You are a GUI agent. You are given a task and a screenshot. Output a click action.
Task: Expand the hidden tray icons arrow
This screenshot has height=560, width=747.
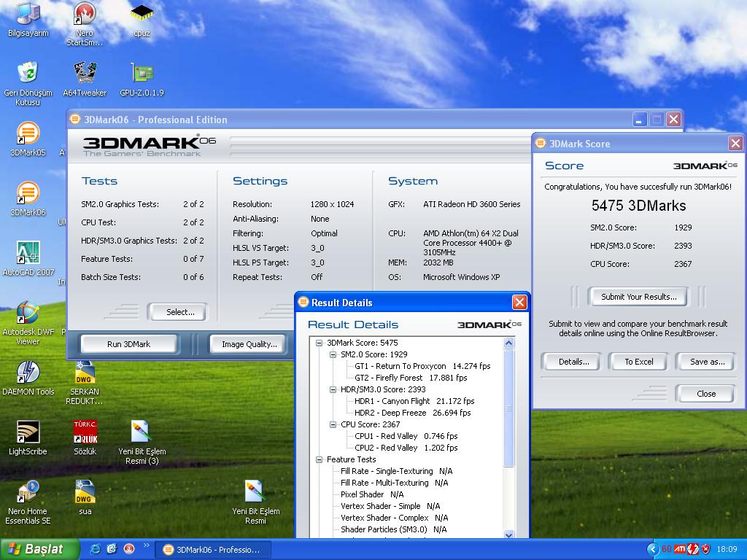point(653,549)
